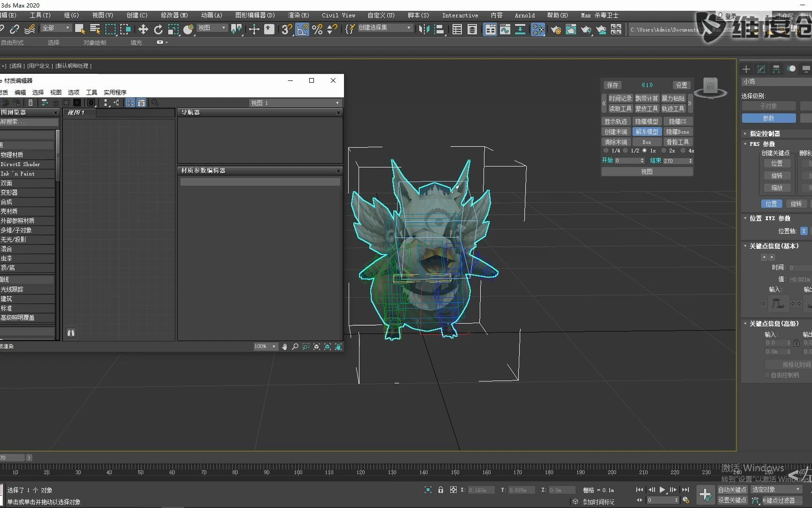
Task: Open the Modify panel tab icon
Action: coord(761,69)
